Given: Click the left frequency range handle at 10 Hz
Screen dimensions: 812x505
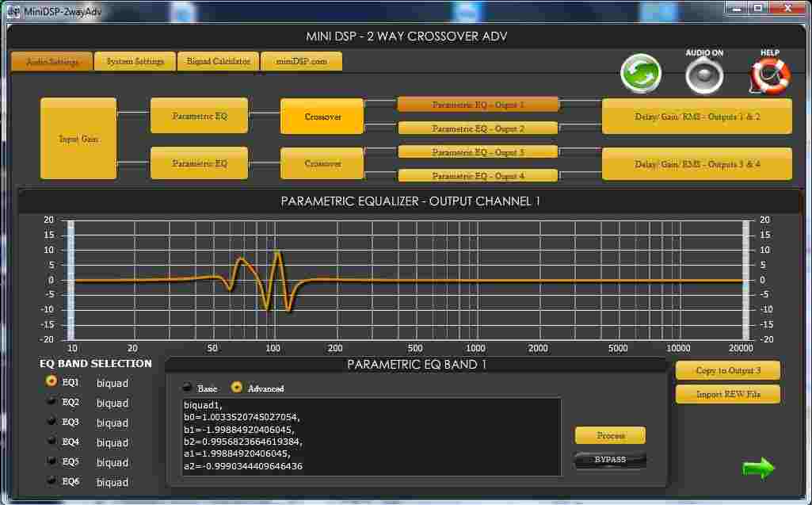Looking at the screenshot, I should 71,281.
